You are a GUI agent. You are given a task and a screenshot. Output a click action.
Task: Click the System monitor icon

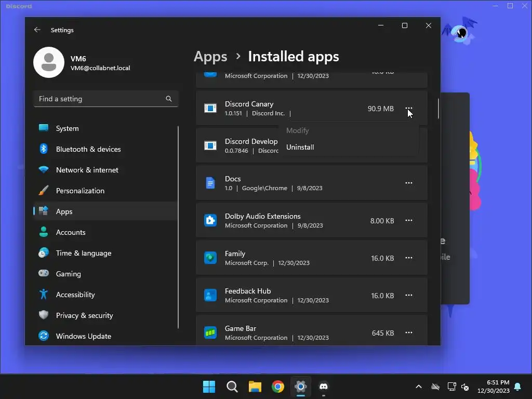click(x=44, y=128)
